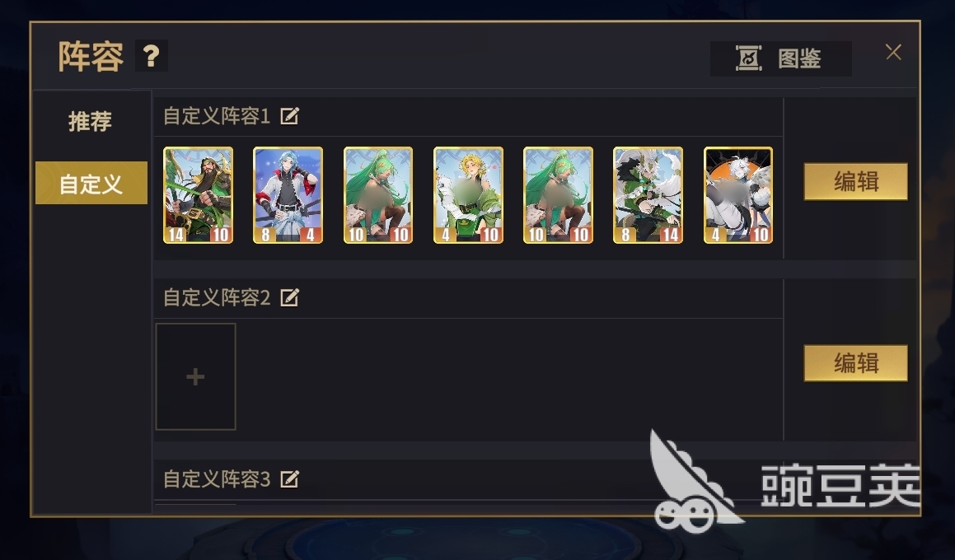Close the 阵容 panel with the X

click(893, 53)
